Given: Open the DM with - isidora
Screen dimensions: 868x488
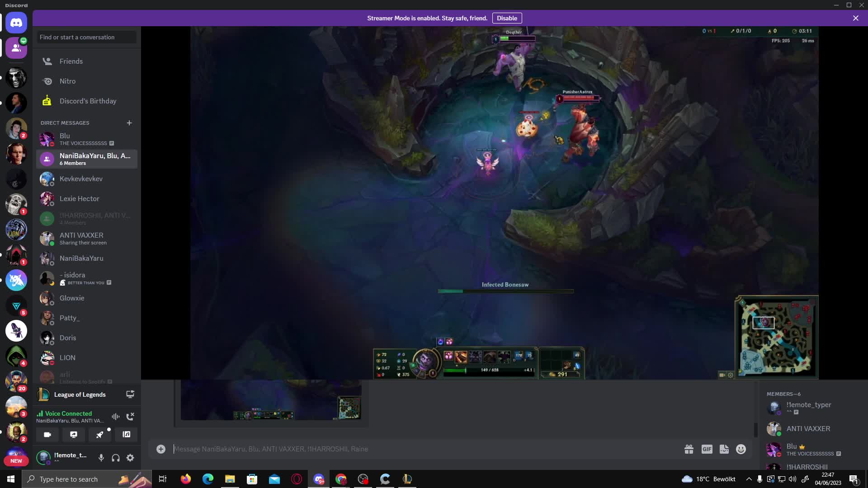Looking at the screenshot, I should coord(86,278).
